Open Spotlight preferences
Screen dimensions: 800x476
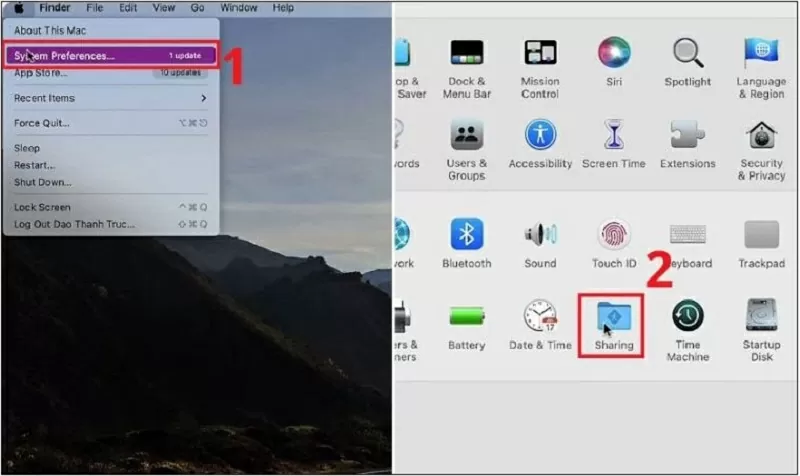pos(687,62)
